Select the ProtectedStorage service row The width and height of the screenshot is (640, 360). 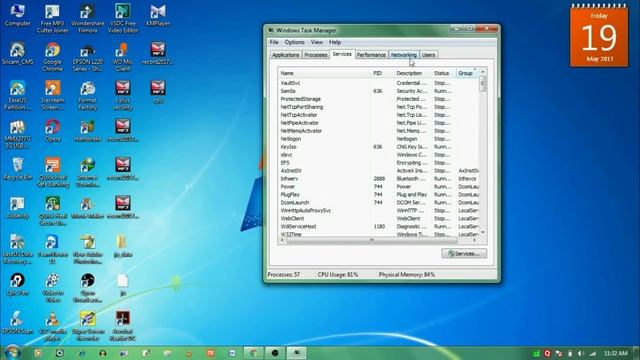(378, 99)
